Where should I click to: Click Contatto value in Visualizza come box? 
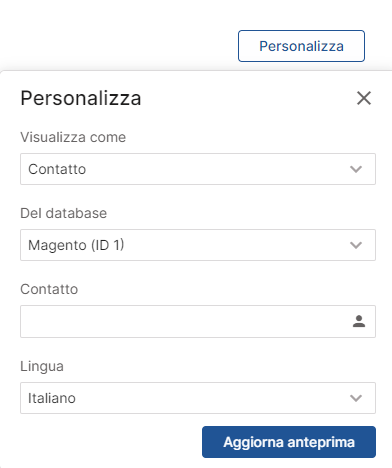pos(57,169)
